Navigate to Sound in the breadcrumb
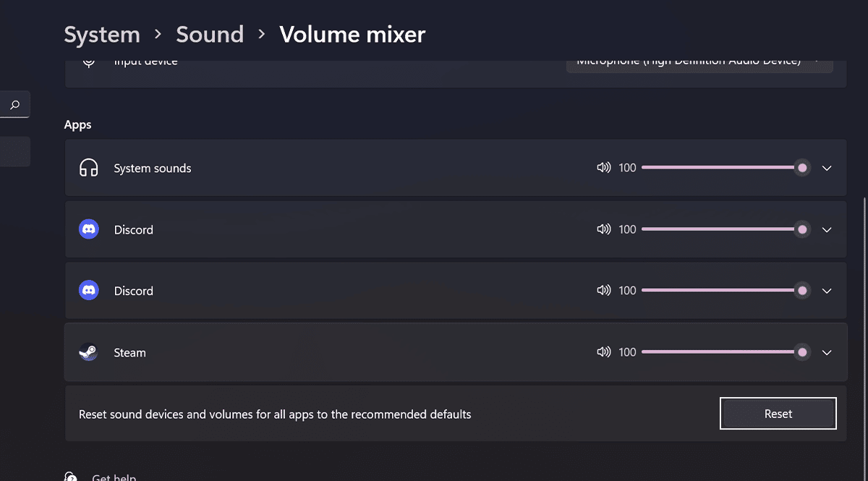The width and height of the screenshot is (868, 481). 210,35
